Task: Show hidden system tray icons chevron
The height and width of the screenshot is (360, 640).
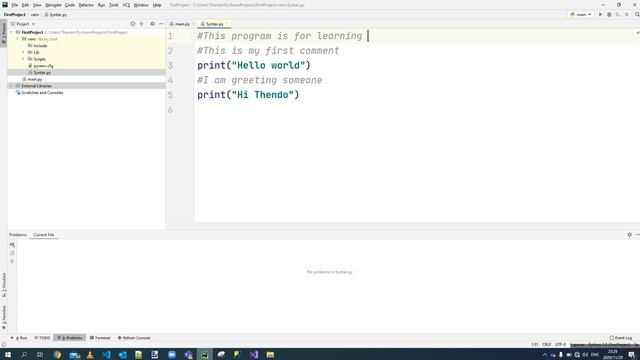Action: 544,355
